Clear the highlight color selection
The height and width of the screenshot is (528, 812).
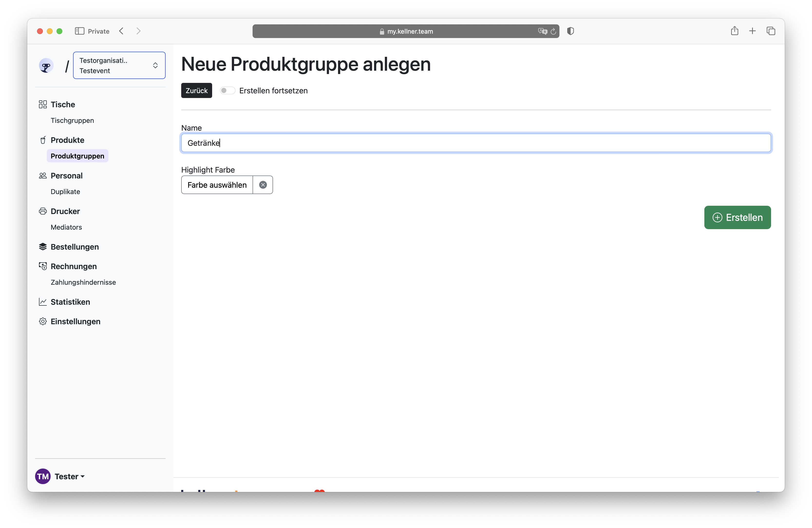(263, 185)
